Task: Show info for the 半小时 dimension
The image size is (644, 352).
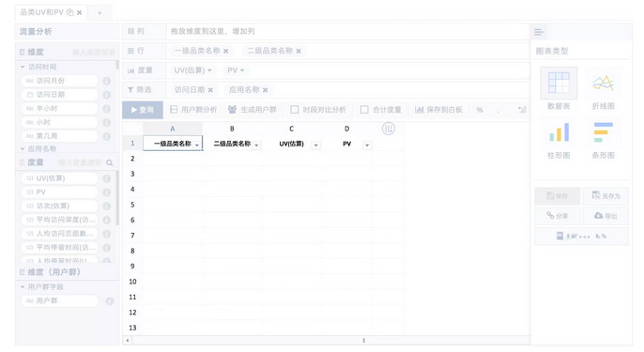Action: click(107, 109)
